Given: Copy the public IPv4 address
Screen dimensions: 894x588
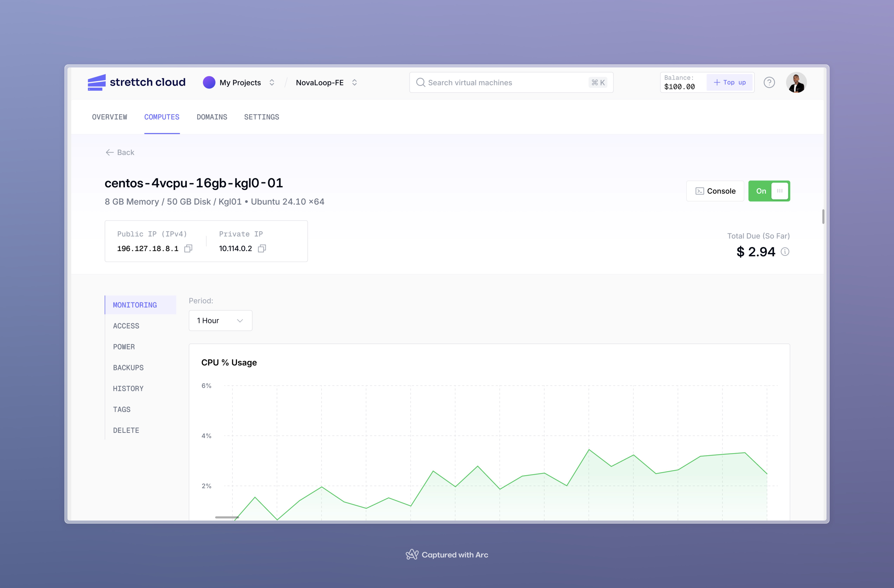Looking at the screenshot, I should tap(188, 249).
